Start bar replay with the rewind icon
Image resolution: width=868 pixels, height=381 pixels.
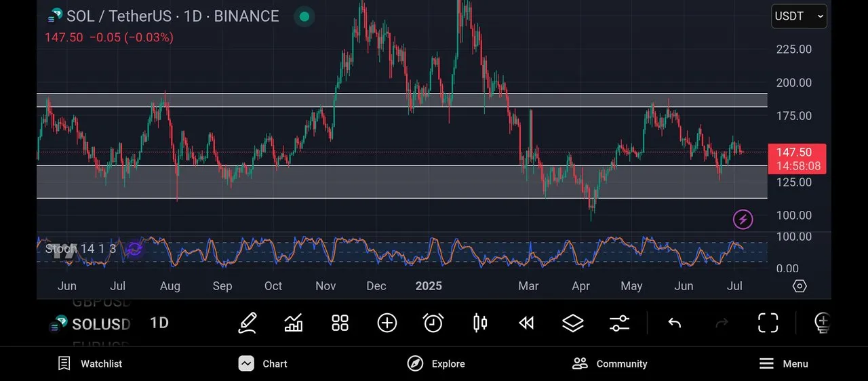526,323
